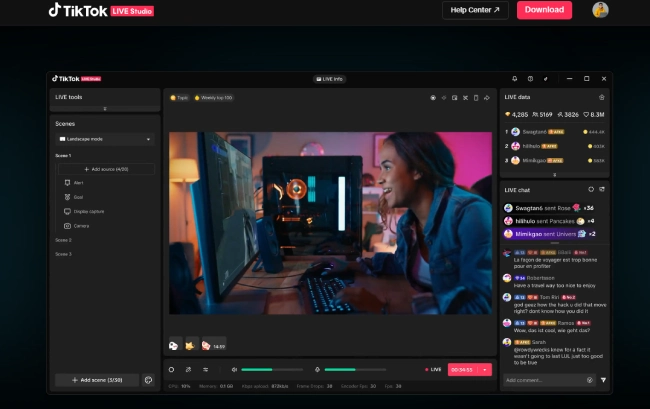650x409 pixels.
Task: Click the scene theme palette icon
Action: coord(148,380)
